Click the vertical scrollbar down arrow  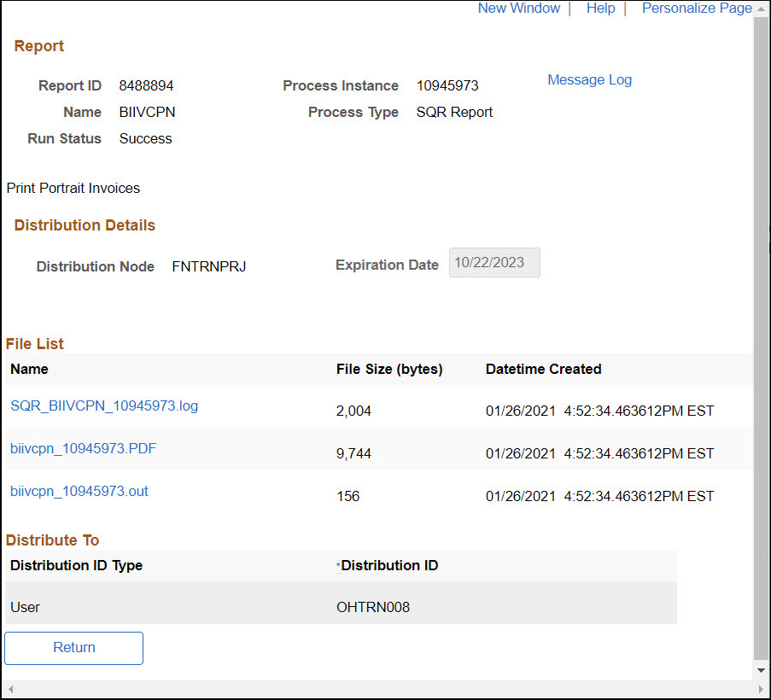(761, 671)
